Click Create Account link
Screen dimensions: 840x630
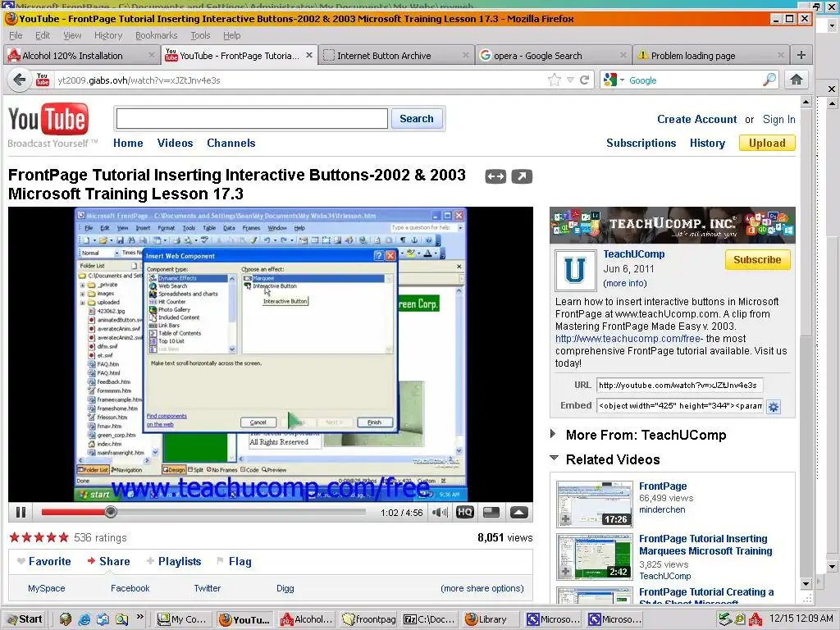click(696, 120)
